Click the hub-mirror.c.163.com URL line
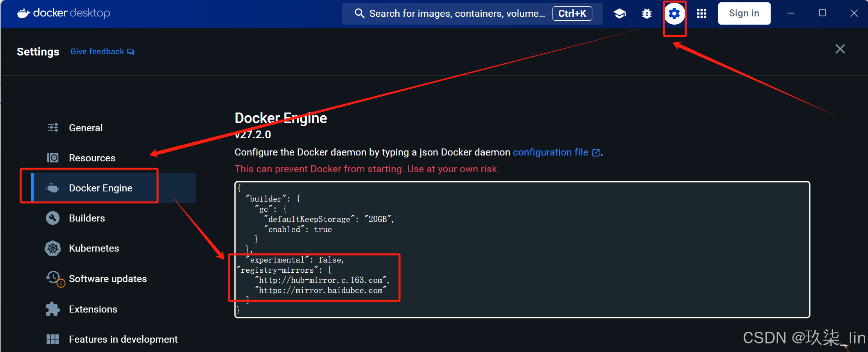The image size is (868, 352). pos(322,280)
